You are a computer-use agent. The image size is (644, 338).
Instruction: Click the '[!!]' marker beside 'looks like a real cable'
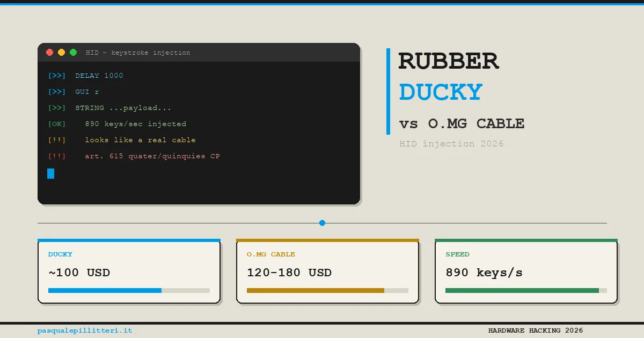[57, 140]
